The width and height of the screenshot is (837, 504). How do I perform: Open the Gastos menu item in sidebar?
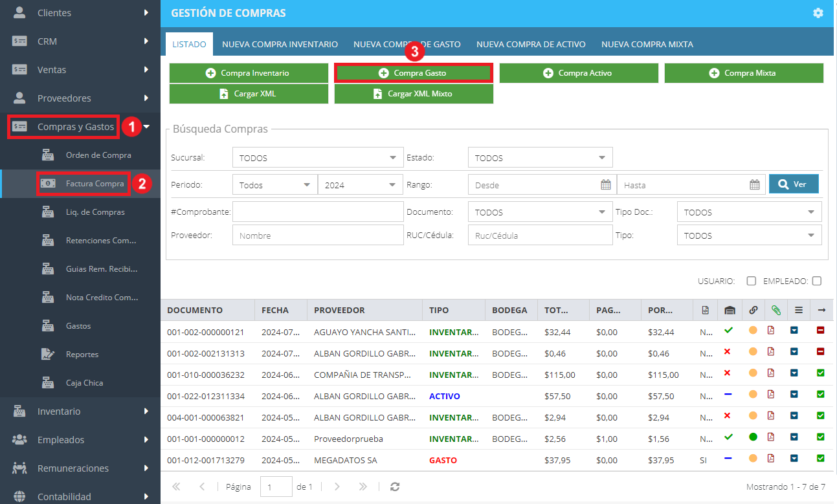[78, 326]
